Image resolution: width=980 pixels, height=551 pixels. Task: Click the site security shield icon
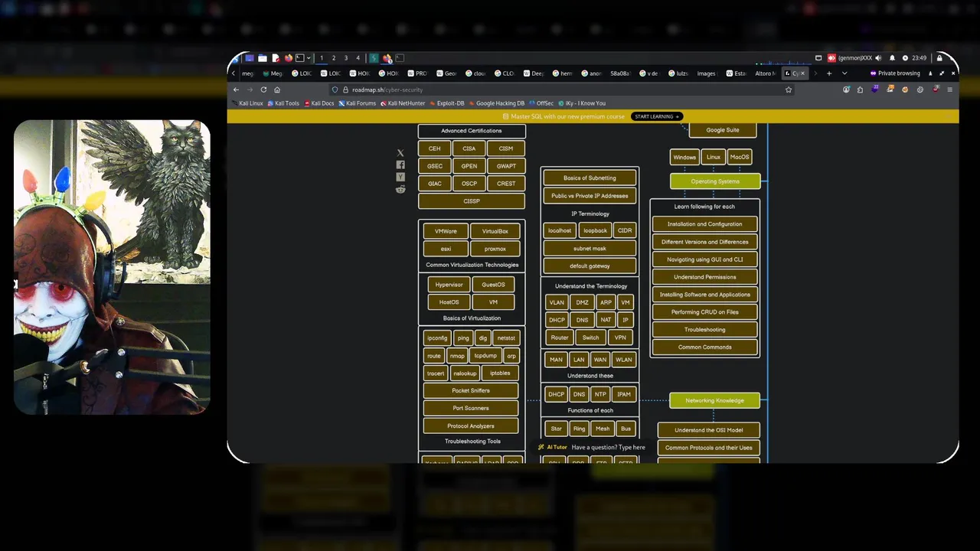pos(335,90)
